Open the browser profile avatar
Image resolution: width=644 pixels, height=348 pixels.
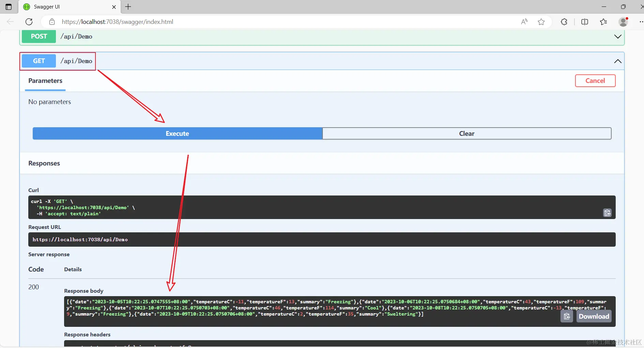click(x=624, y=22)
